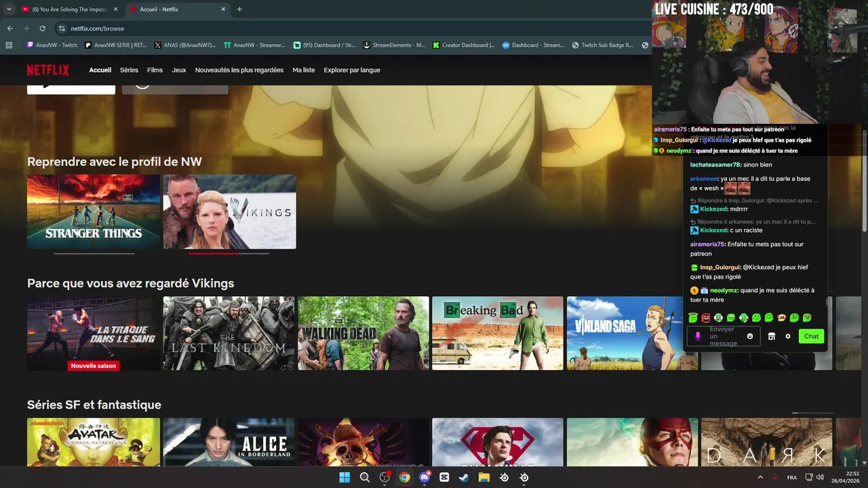868x488 pixels.
Task: Open File Explorer from taskbar
Action: 484,477
